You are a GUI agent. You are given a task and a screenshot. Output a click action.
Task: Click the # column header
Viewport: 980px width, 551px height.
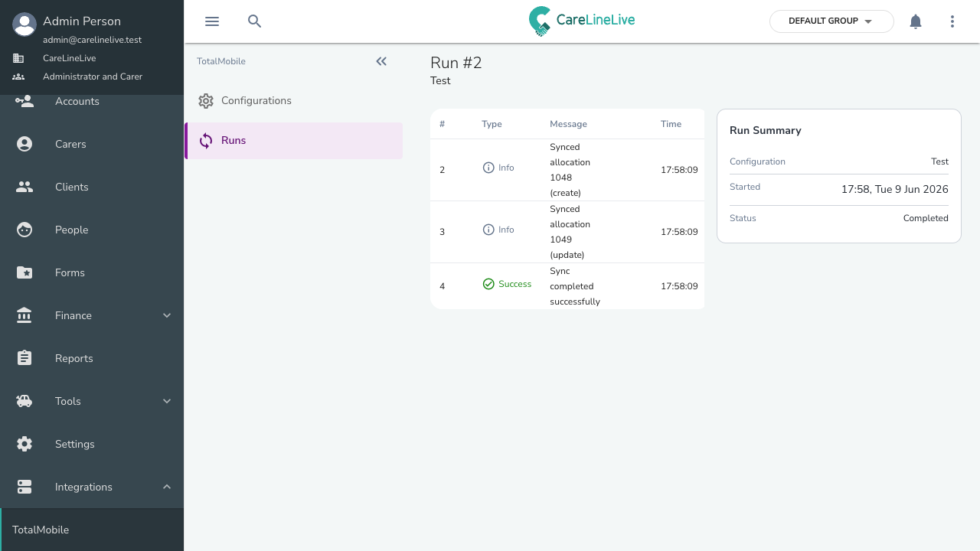click(x=443, y=124)
